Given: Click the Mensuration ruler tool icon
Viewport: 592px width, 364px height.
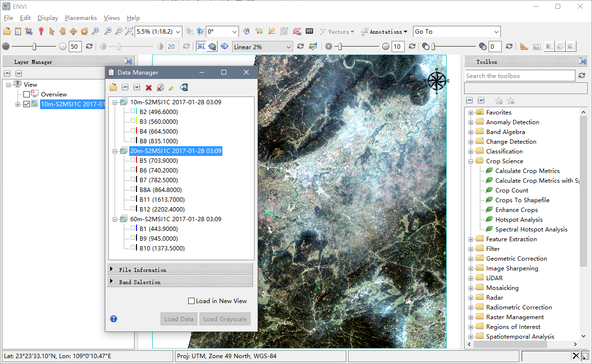Looking at the screenshot, I should tap(524, 47).
